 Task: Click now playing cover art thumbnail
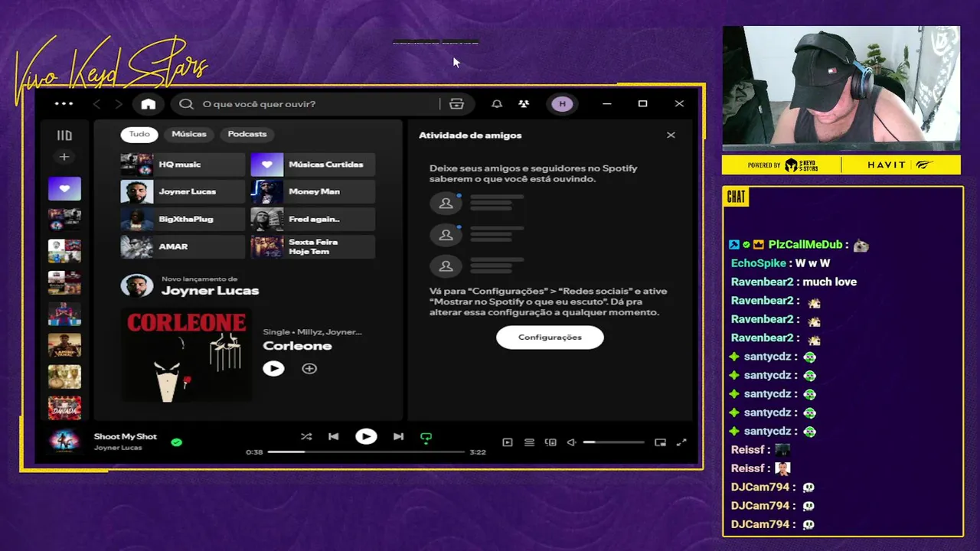(64, 442)
